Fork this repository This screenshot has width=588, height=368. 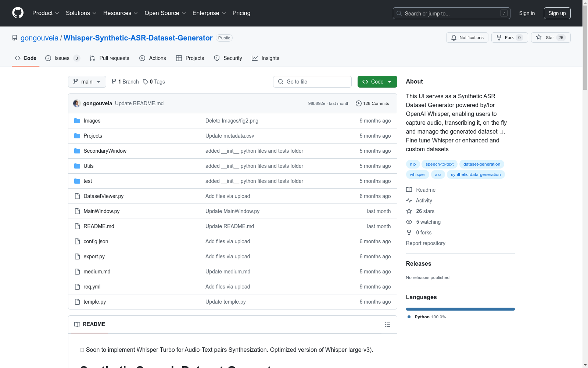coord(509,38)
